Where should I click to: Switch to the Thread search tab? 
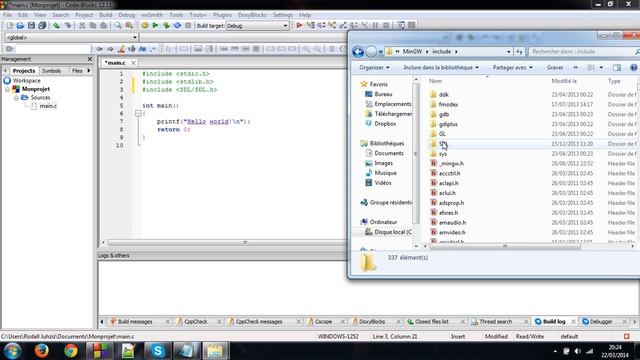coord(495,322)
